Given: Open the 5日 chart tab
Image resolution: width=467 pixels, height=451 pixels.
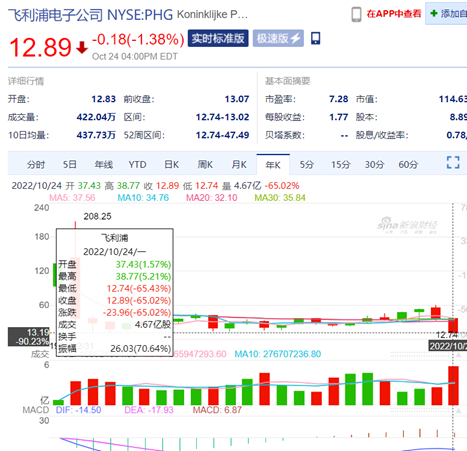Looking at the screenshot, I should (x=70, y=165).
